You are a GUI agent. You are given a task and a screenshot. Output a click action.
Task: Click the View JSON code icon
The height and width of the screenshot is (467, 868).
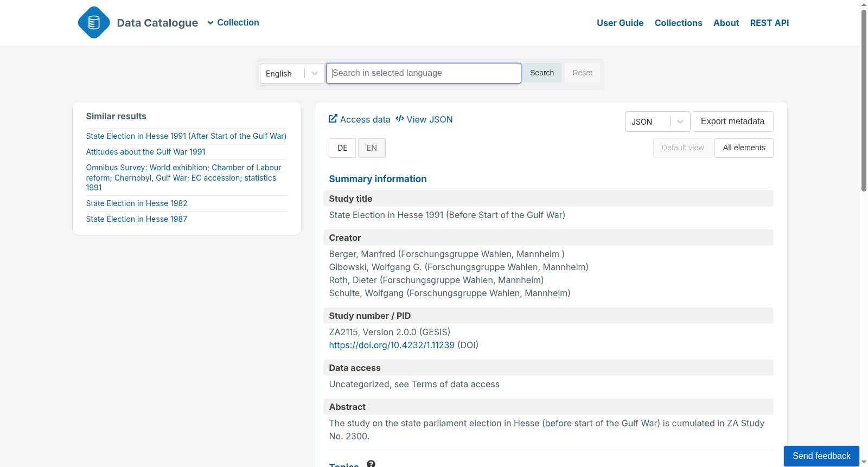coord(400,119)
